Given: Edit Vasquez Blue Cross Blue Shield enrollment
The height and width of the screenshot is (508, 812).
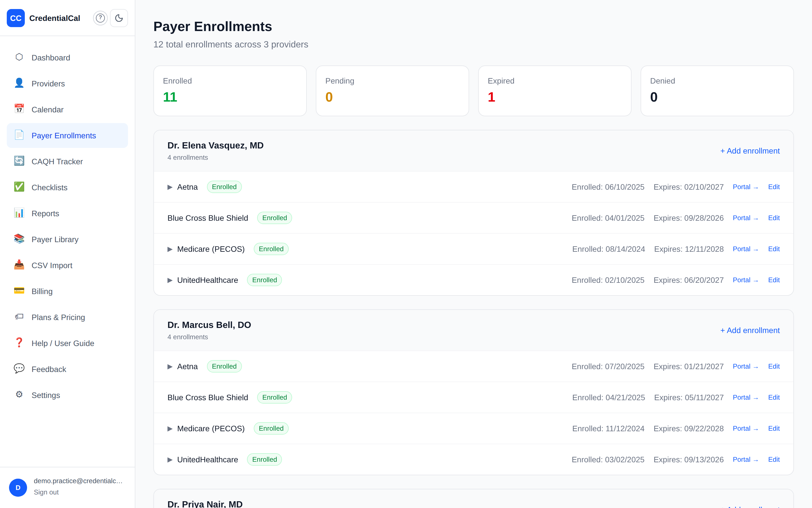Looking at the screenshot, I should pyautogui.click(x=774, y=218).
